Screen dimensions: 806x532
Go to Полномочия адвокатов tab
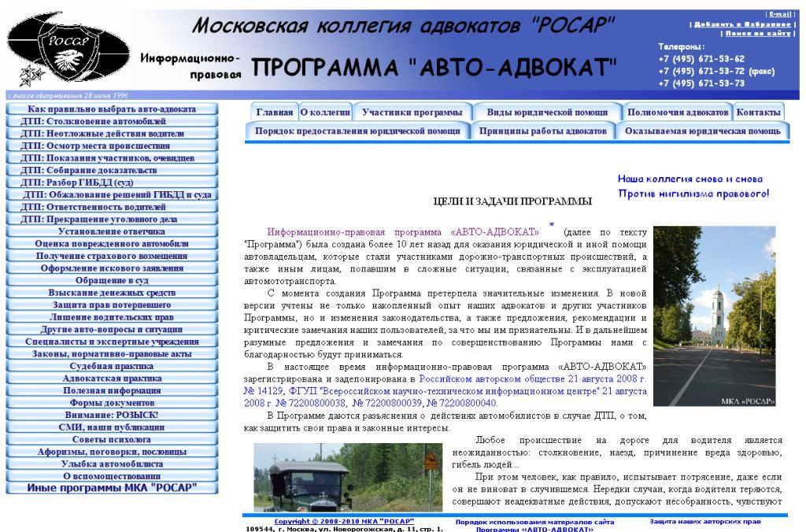tap(678, 112)
